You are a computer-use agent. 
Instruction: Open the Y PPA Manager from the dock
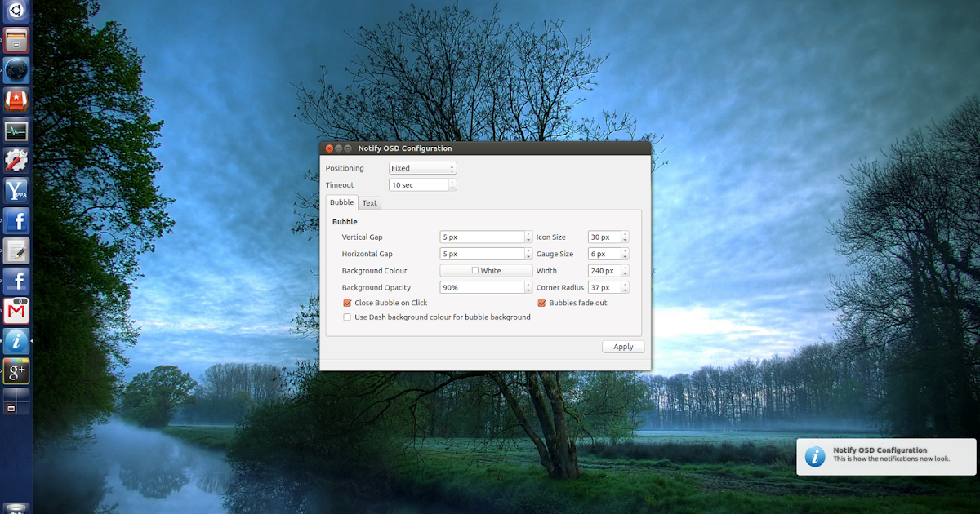pyautogui.click(x=16, y=190)
